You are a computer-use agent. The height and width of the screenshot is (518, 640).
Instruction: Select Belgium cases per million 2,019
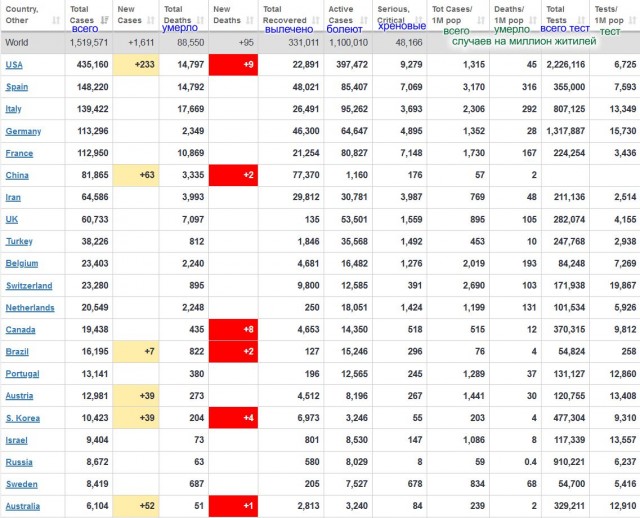[x=474, y=264]
